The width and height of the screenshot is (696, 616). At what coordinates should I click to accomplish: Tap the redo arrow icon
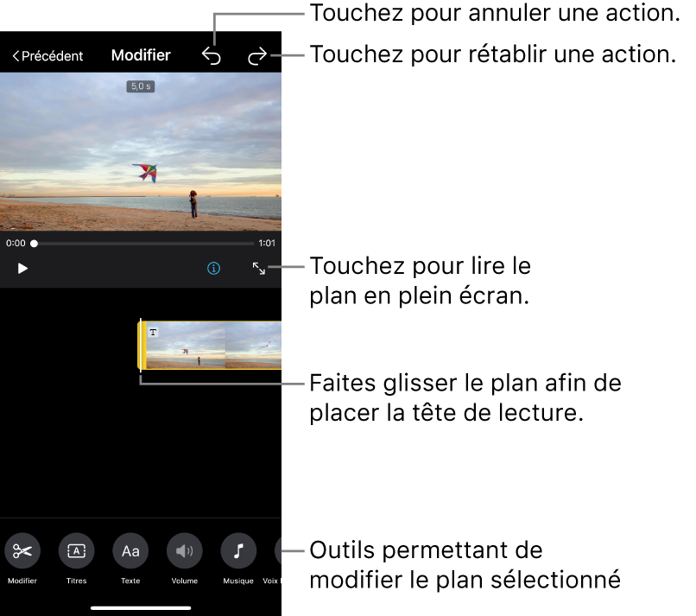tap(257, 56)
